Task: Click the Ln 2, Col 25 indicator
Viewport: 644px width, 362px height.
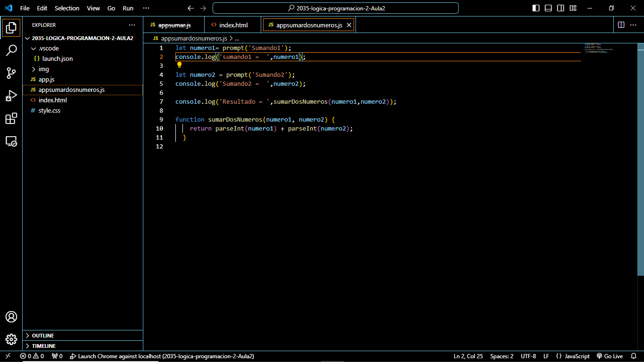Action: (x=468, y=356)
